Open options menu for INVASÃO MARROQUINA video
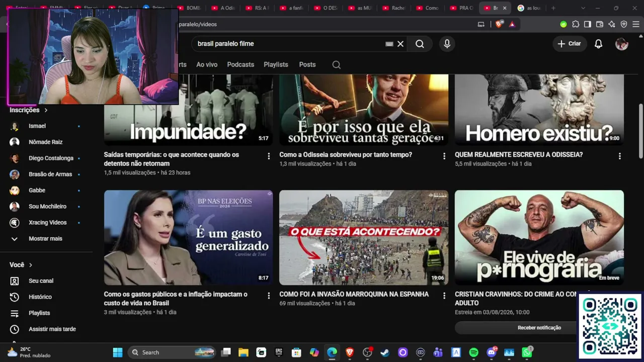This screenshot has width=644, height=362. (444, 296)
